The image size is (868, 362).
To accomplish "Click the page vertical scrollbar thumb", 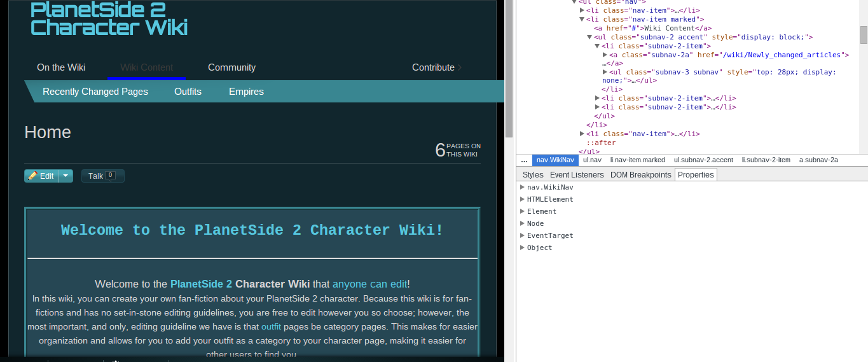I will 509,69.
